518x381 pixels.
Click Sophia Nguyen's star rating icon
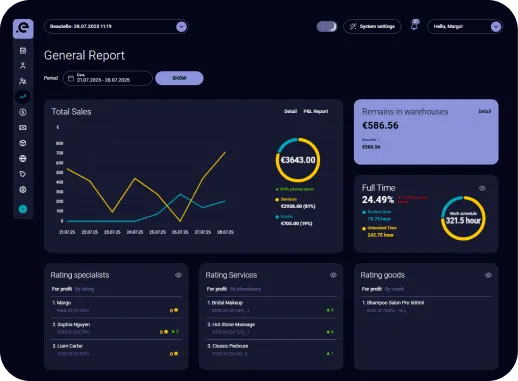pyautogui.click(x=166, y=332)
